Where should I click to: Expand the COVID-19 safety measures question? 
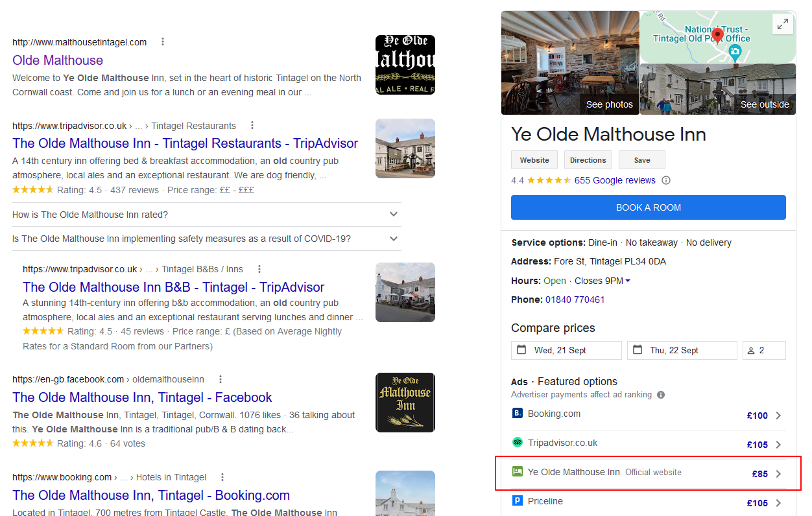pos(207,239)
